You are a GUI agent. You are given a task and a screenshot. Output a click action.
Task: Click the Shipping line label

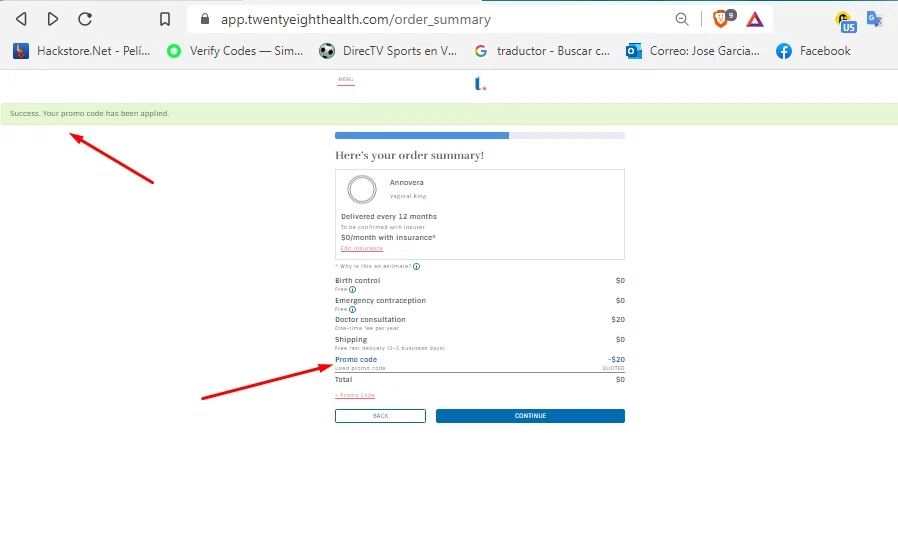(351, 340)
